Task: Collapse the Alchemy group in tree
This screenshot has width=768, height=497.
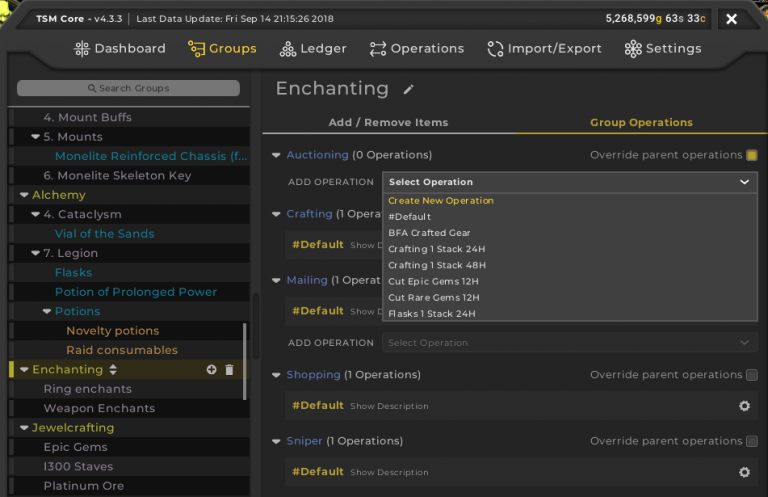Action: (23, 195)
